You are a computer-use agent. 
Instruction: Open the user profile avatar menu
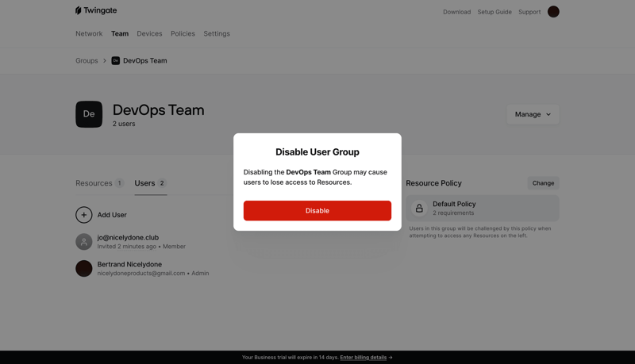coord(553,12)
